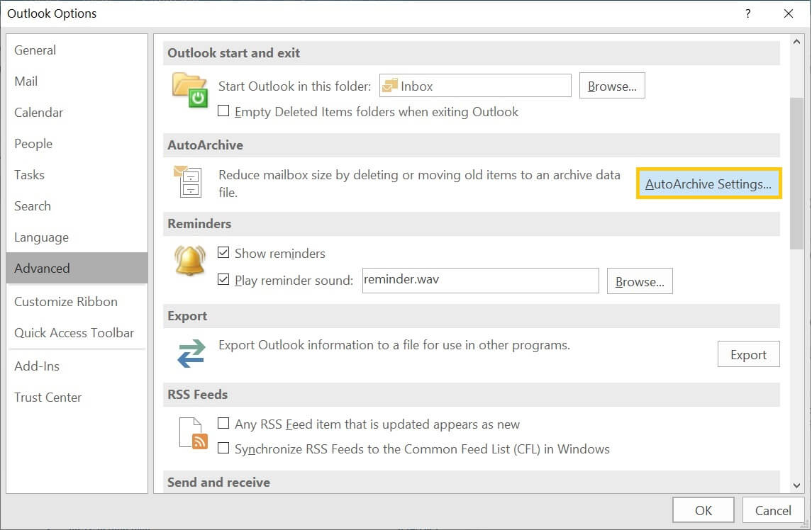Viewport: 812px width, 530px height.
Task: Click the reminder.wav sound file field
Action: coord(481,281)
